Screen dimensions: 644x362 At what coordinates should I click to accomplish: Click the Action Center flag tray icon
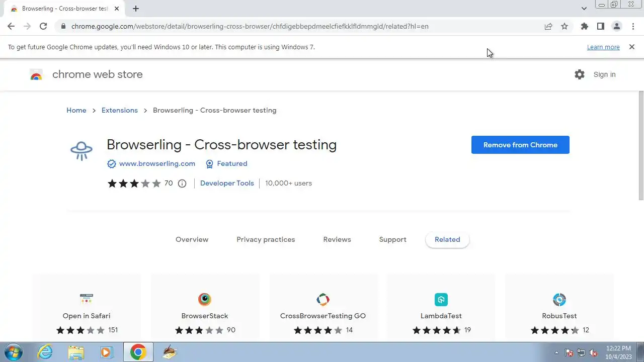pos(569,352)
